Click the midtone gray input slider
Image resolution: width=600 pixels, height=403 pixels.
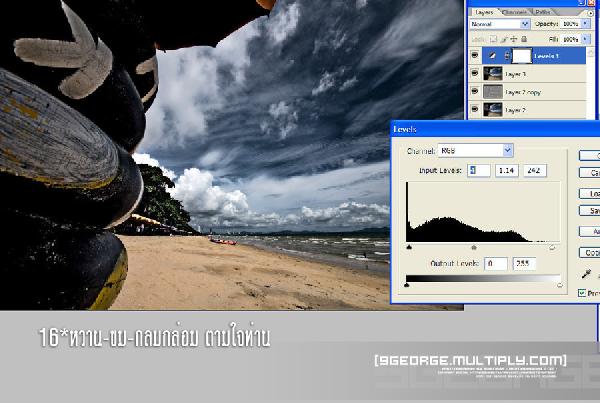[x=474, y=248]
